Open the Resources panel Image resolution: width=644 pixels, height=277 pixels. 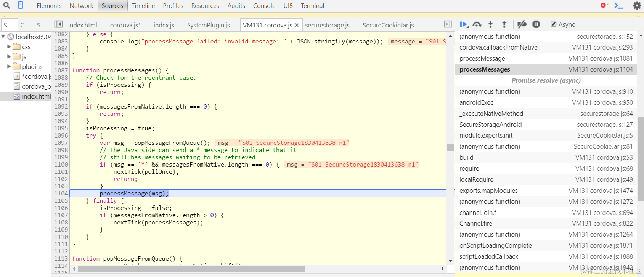click(x=205, y=6)
